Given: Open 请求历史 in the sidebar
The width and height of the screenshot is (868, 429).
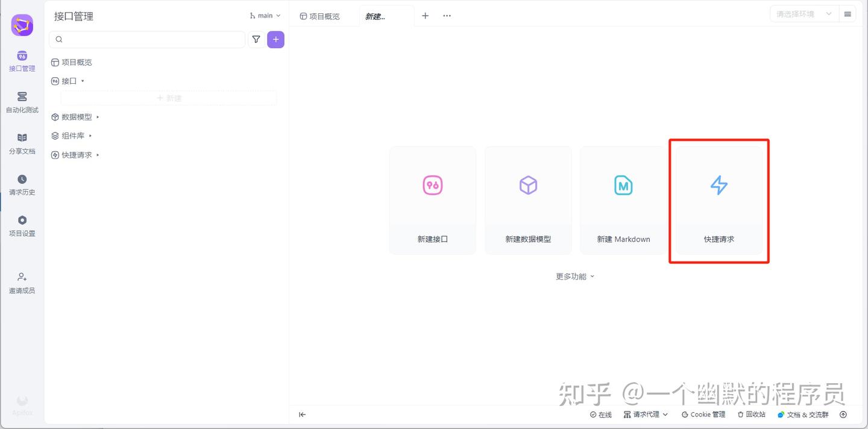Looking at the screenshot, I should tap(22, 185).
